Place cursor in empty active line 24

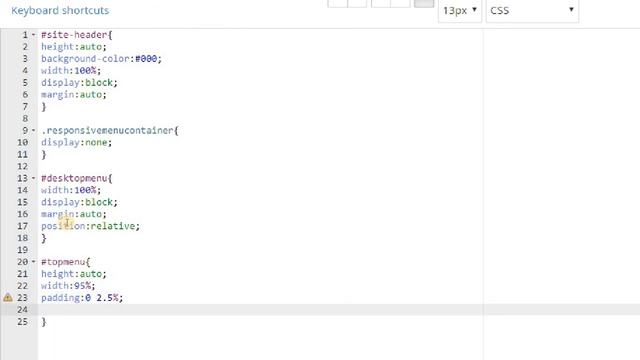339,310
